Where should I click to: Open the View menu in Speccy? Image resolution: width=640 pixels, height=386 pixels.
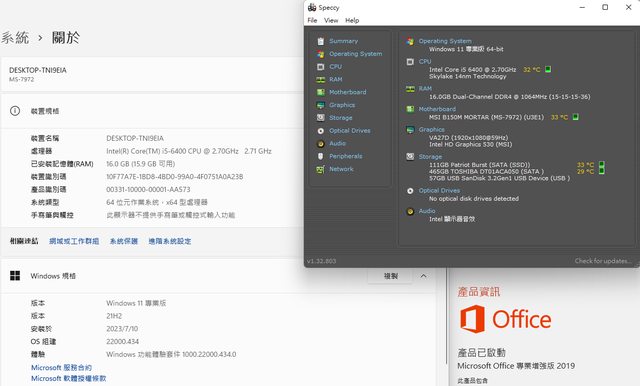(x=331, y=20)
